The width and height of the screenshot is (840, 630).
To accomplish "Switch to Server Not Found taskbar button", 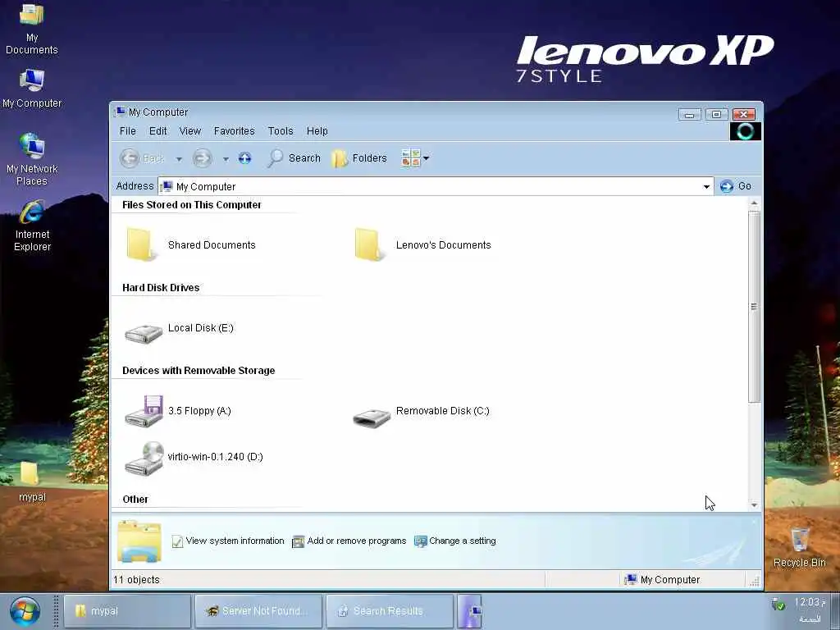I will click(258, 610).
